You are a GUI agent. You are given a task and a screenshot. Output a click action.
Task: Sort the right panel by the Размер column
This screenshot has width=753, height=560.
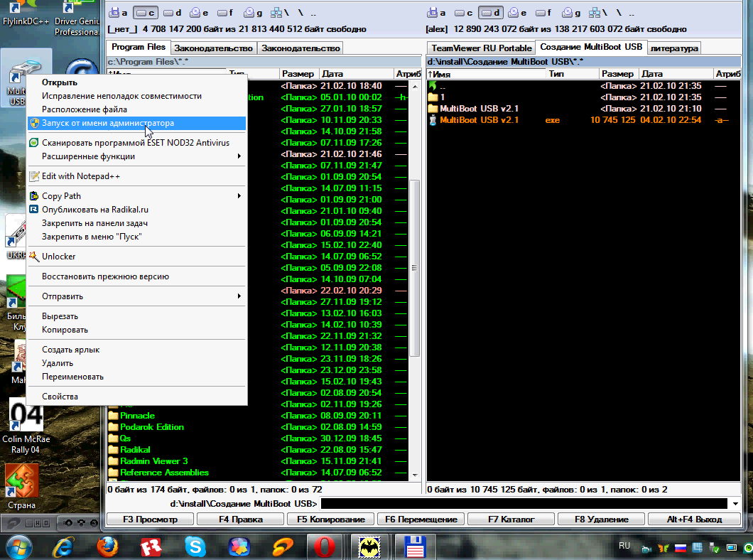tap(617, 74)
